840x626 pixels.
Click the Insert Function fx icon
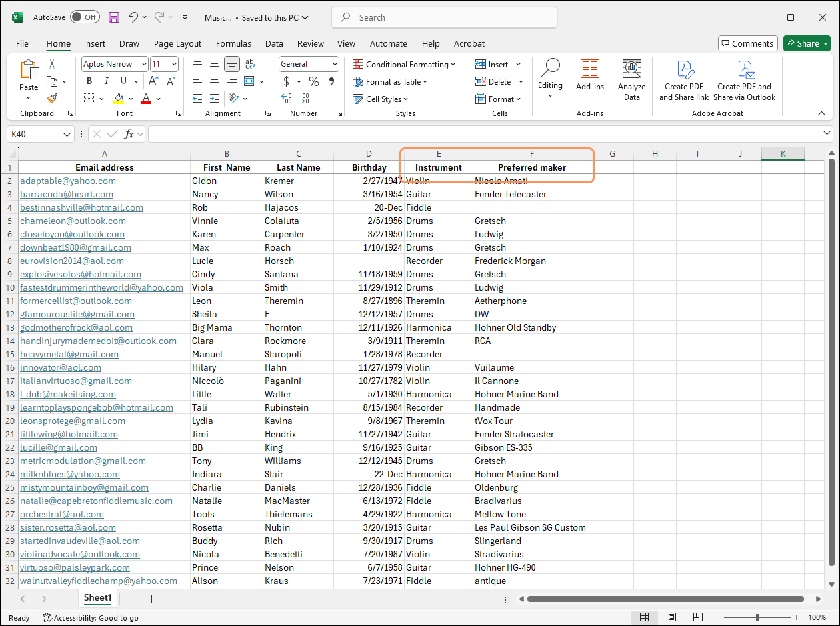click(129, 134)
